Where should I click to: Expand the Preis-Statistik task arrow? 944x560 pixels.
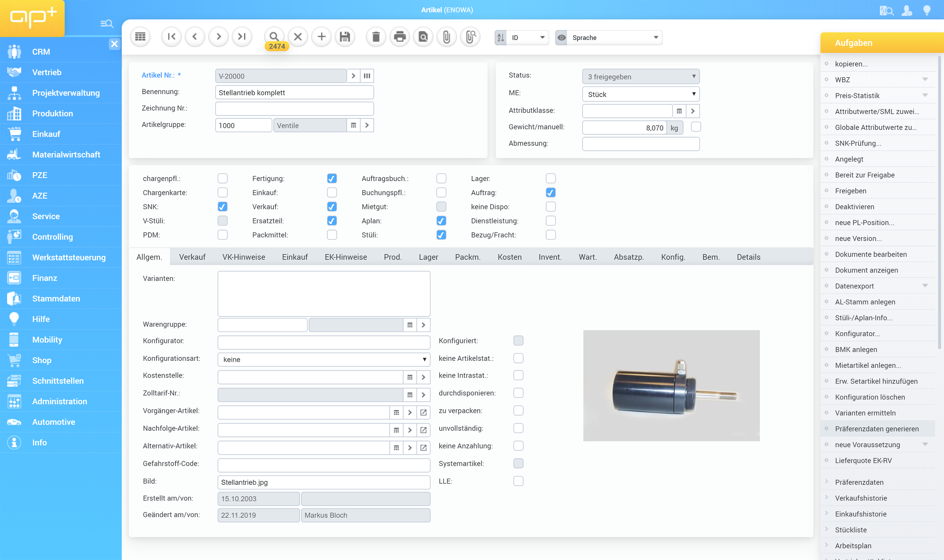pos(925,96)
